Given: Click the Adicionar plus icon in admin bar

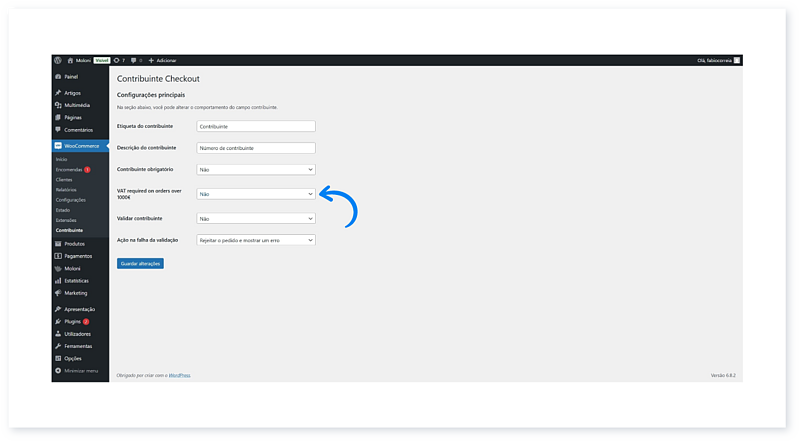Looking at the screenshot, I should click(151, 60).
